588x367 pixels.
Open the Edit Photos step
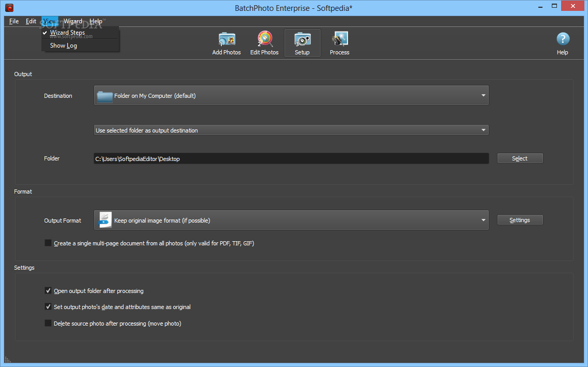click(264, 43)
